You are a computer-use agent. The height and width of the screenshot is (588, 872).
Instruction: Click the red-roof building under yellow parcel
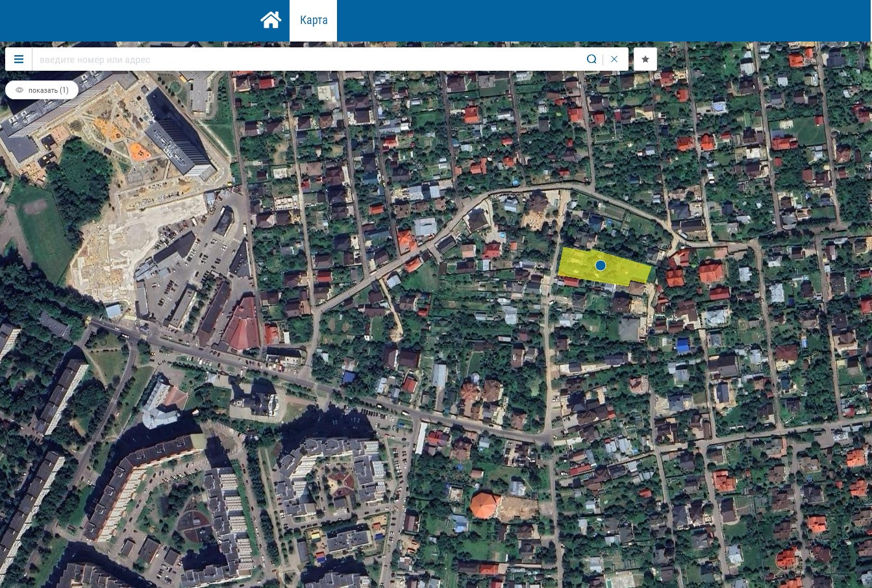pyautogui.click(x=571, y=282)
